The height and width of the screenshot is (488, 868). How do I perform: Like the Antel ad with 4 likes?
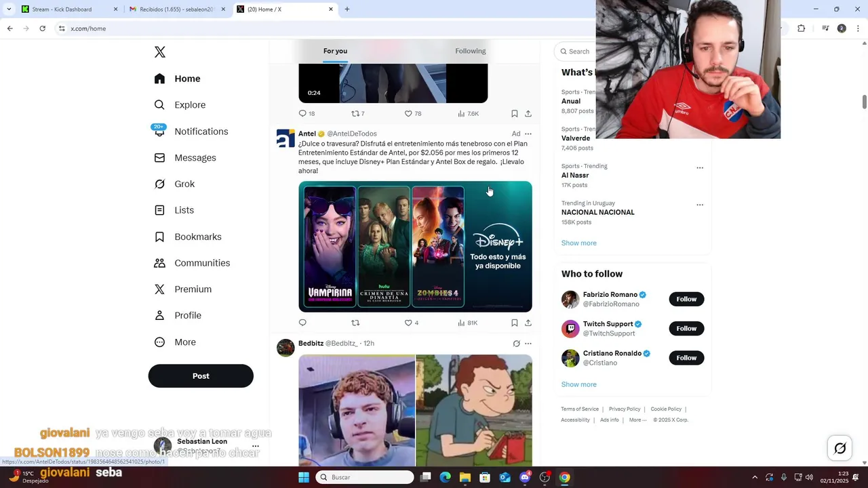tap(408, 323)
